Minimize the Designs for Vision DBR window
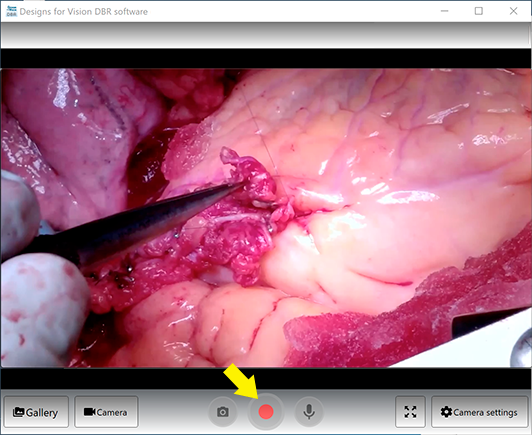Screen dimensions: 532x435 (x=444, y=11)
